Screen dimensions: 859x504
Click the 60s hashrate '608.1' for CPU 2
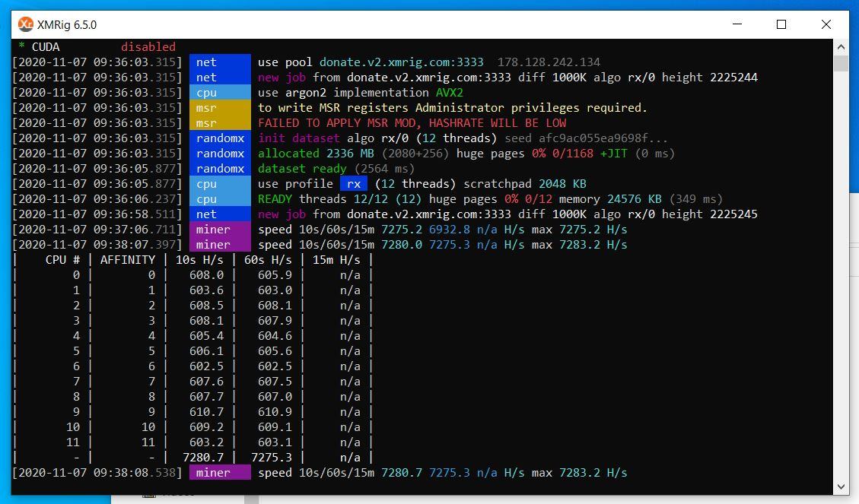coord(275,306)
